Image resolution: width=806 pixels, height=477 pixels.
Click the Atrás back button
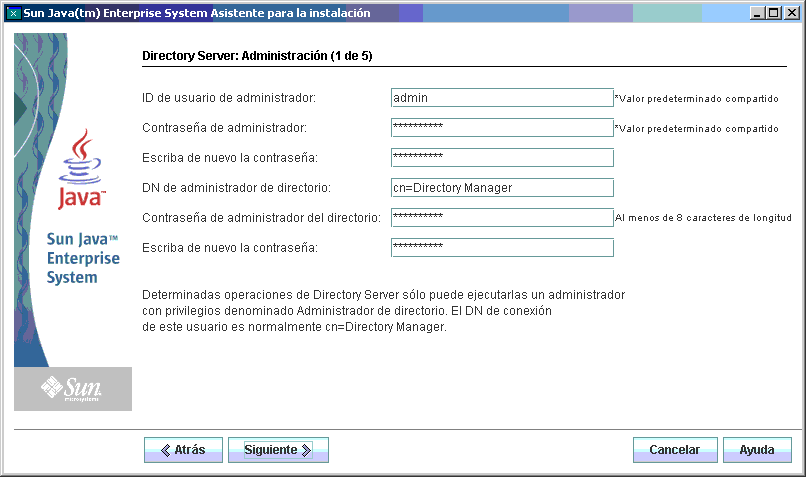click(x=183, y=450)
